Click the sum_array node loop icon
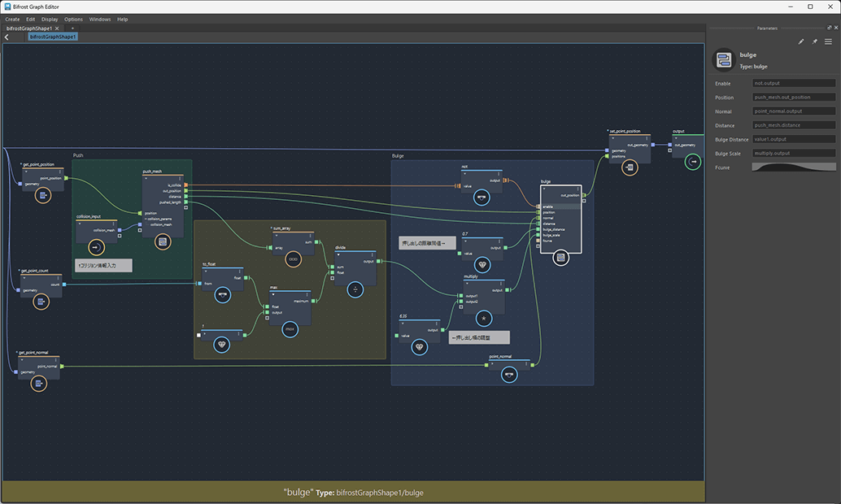Screen dimensions: 841x504 click(x=293, y=259)
